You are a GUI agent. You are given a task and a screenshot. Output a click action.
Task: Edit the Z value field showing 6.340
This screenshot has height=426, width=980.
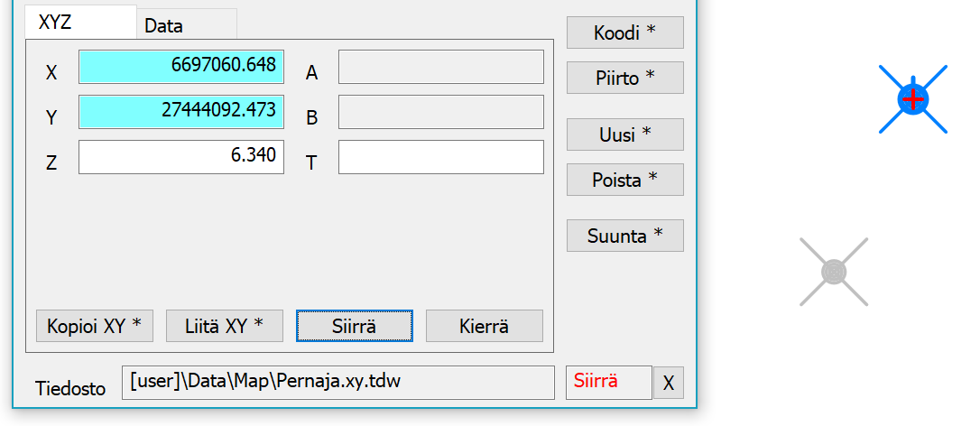tap(181, 157)
